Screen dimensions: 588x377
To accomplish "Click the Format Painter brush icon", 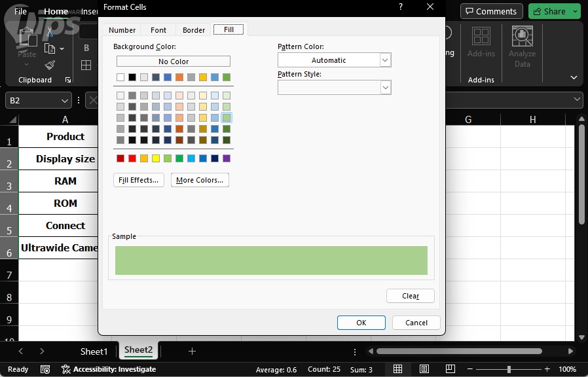I will pos(50,65).
